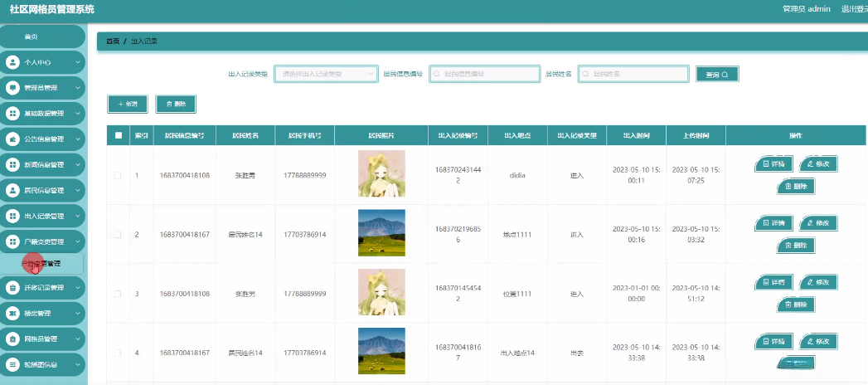The image size is (868, 385).
Task: Click 修改 edit button for row 2
Action: coord(818,223)
